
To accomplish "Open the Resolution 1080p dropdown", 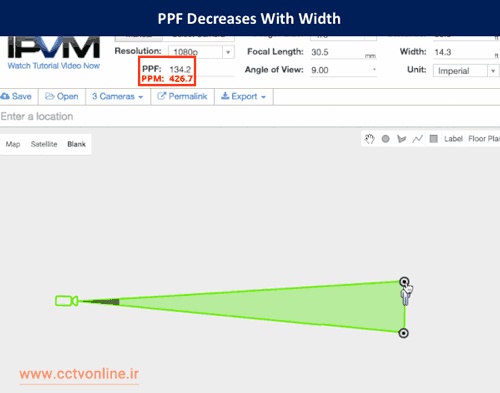I will [x=201, y=52].
